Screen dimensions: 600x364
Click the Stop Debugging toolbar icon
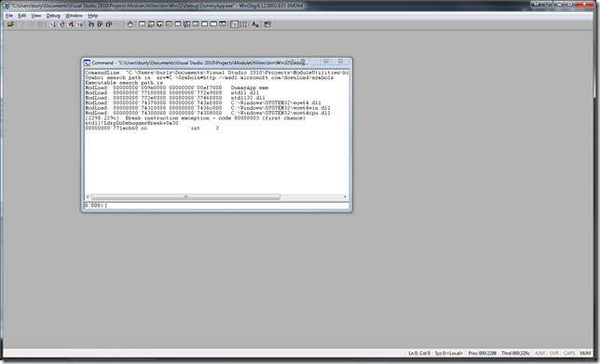pos(71,24)
